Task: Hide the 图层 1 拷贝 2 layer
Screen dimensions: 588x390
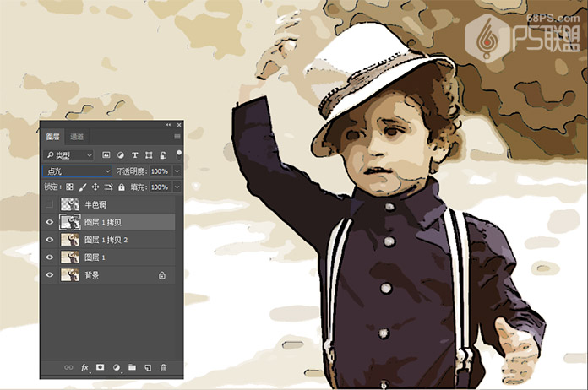Action: (50, 240)
